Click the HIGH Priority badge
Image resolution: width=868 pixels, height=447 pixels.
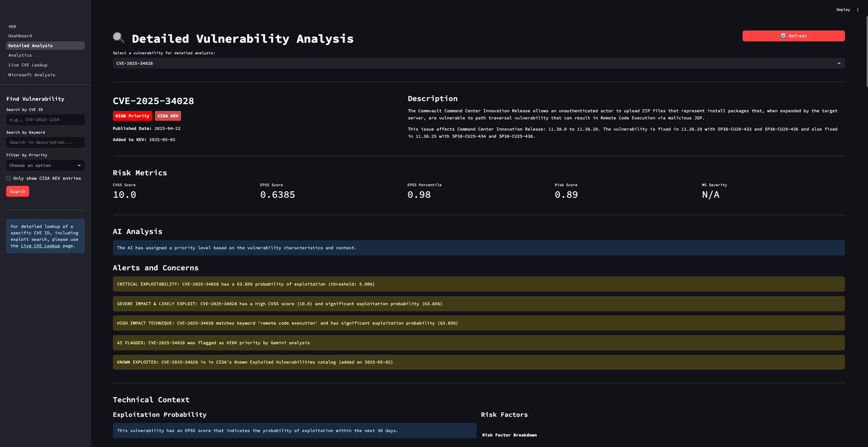[x=132, y=116]
